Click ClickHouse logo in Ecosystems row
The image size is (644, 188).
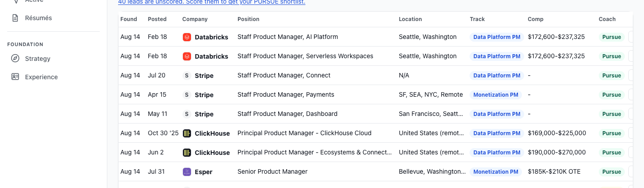tap(187, 153)
